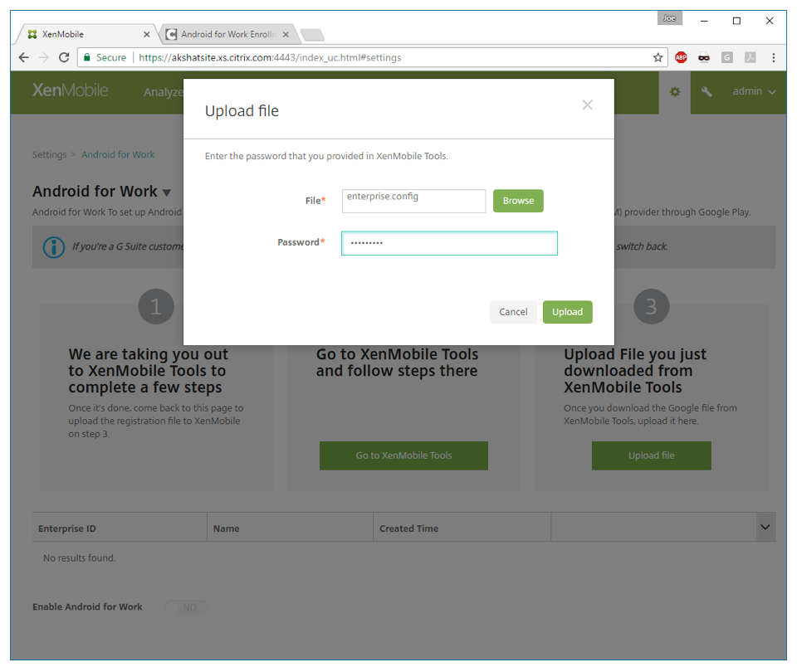
Task: Click the enterprise.config file field
Action: (413, 201)
